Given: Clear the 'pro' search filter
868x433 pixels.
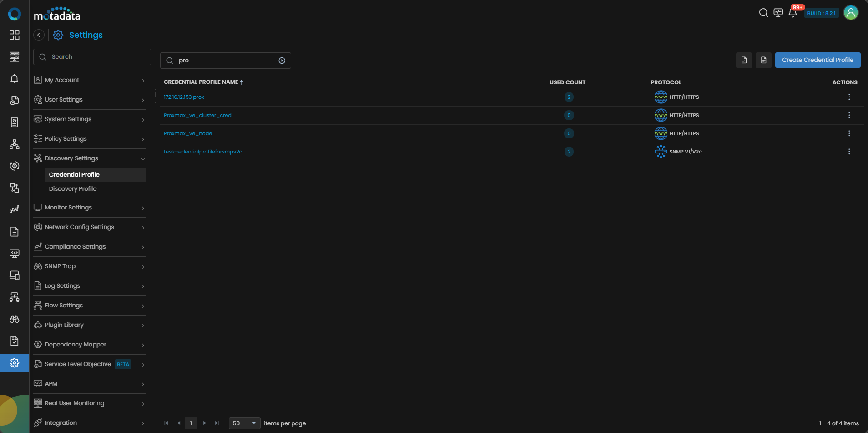Looking at the screenshot, I should click(x=282, y=61).
